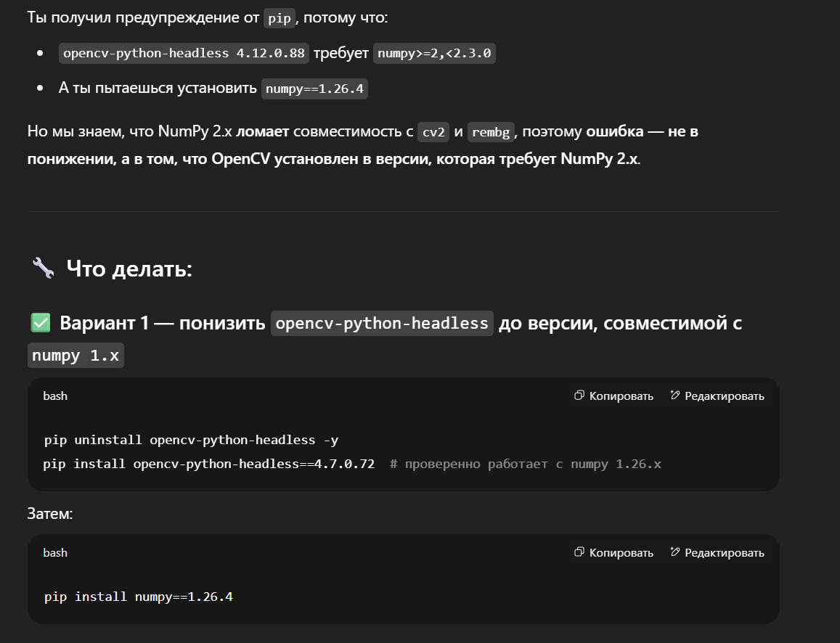Viewport: 840px width, 643px height.
Task: Click the 'pip uninstall opencv-python-headless -y' line
Action: pyautogui.click(x=191, y=440)
